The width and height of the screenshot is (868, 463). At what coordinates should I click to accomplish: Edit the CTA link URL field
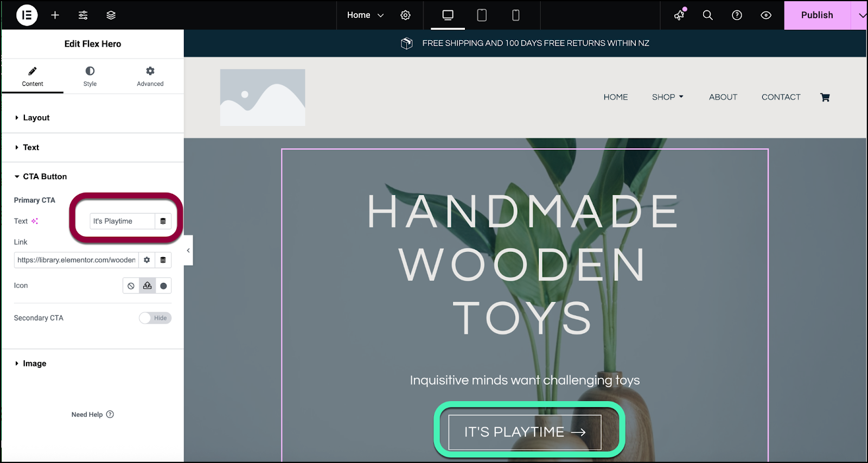click(76, 260)
